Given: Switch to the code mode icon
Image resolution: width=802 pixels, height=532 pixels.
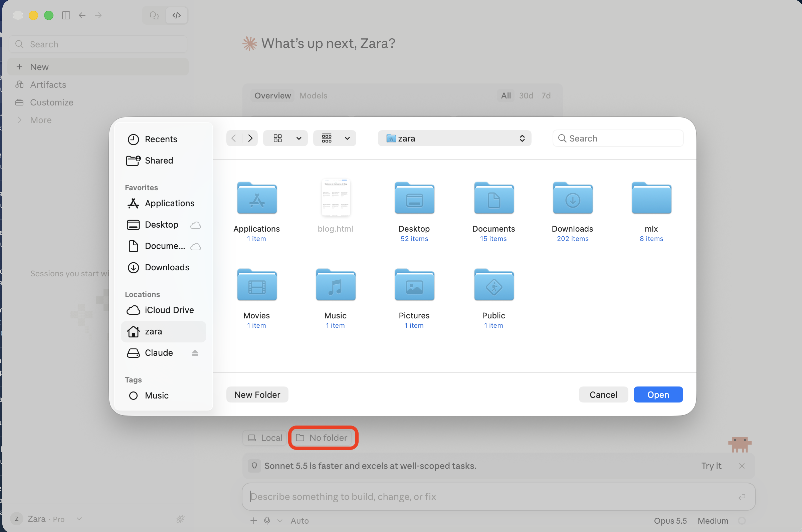Looking at the screenshot, I should (x=177, y=15).
